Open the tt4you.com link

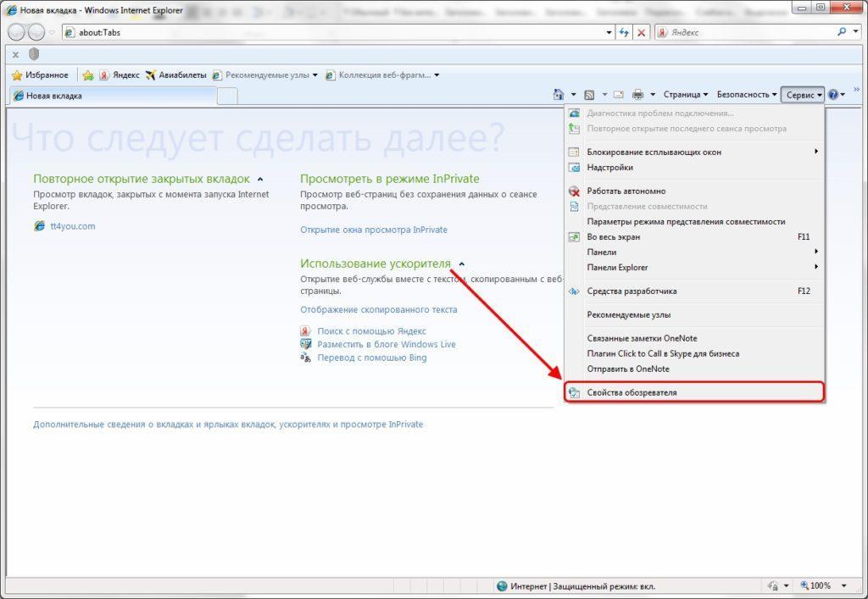click(73, 226)
